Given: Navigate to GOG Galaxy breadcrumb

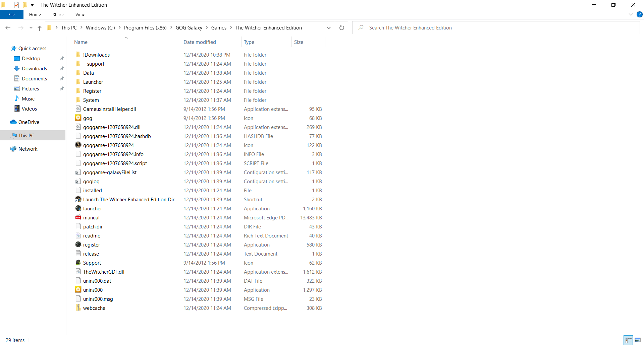Looking at the screenshot, I should pyautogui.click(x=189, y=28).
